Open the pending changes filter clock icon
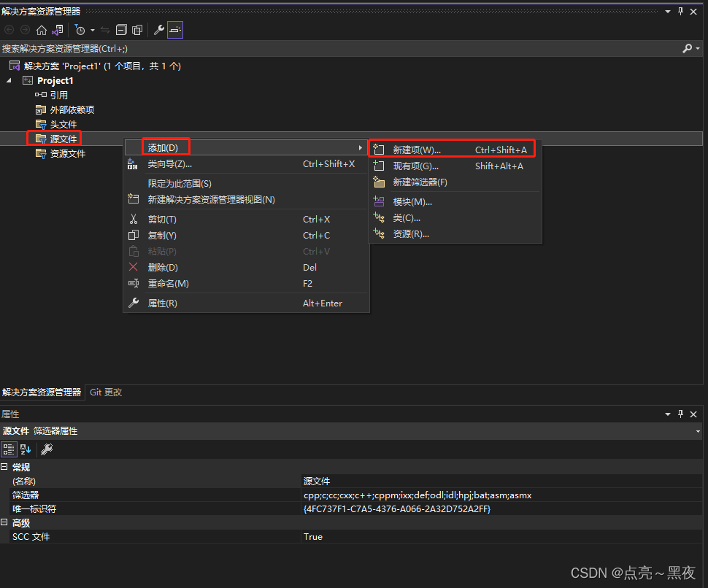Viewport: 708px width, 588px height. pyautogui.click(x=80, y=30)
